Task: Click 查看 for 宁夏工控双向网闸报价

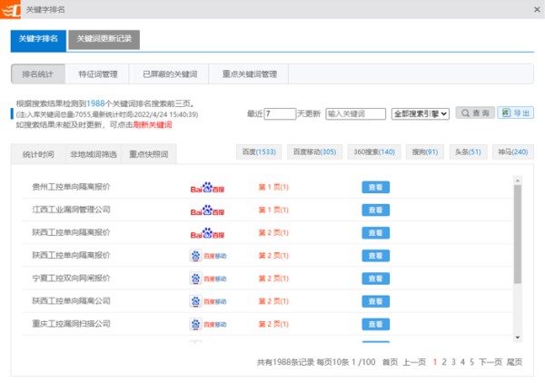Action: click(x=375, y=279)
